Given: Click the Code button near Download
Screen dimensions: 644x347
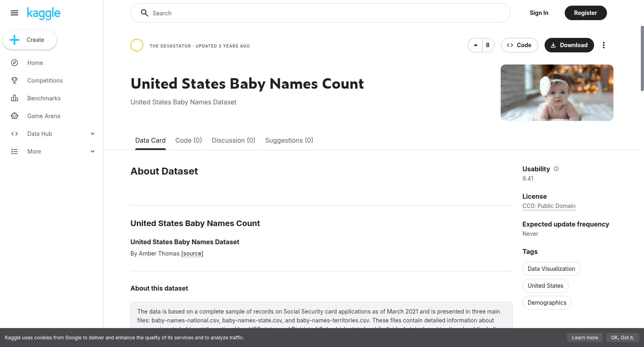Looking at the screenshot, I should [519, 45].
